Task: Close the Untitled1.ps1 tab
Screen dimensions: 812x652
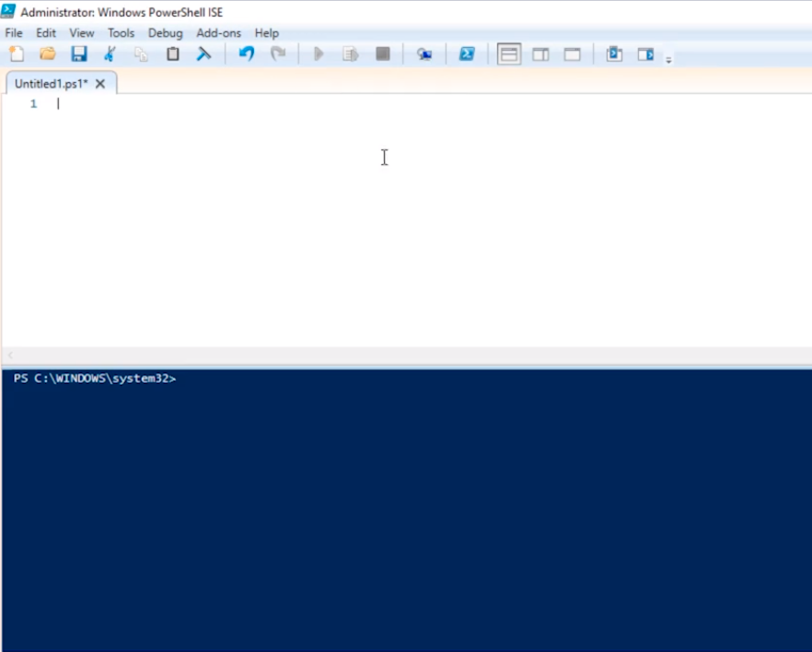Action: [100, 84]
